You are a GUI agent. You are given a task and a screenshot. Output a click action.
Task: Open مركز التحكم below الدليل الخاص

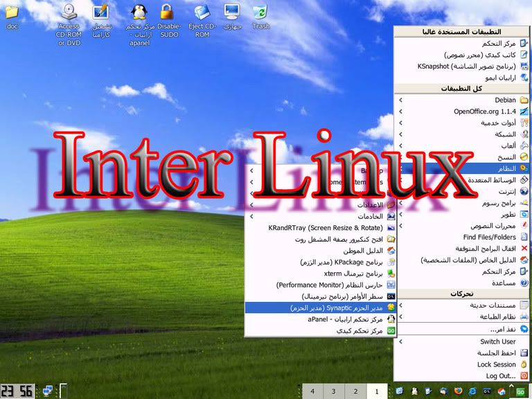point(462,272)
